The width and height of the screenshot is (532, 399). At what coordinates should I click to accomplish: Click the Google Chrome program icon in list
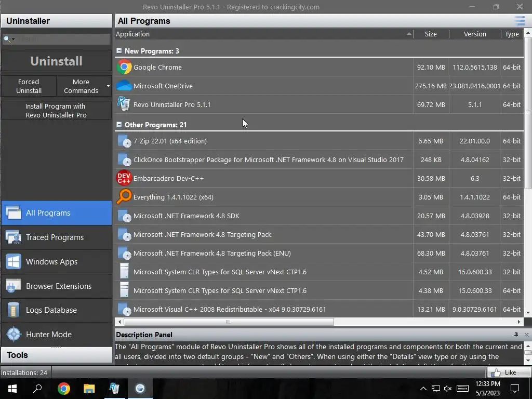point(124,67)
